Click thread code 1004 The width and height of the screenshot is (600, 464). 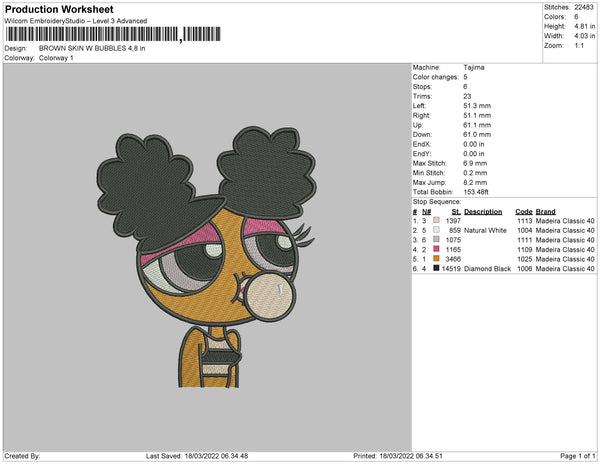(x=525, y=230)
